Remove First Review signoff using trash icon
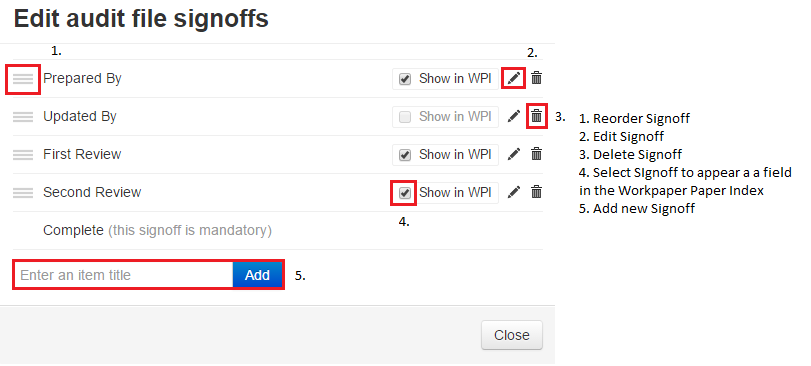The height and width of the screenshot is (366, 811). (x=537, y=154)
